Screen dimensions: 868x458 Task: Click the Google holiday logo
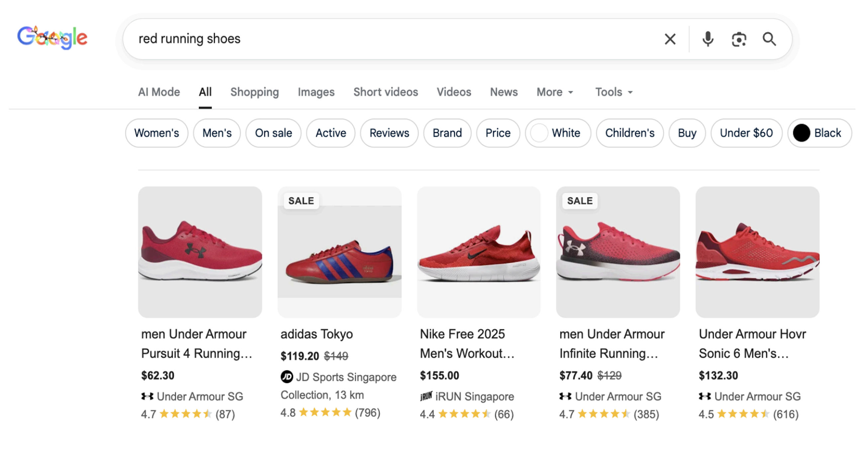point(53,38)
